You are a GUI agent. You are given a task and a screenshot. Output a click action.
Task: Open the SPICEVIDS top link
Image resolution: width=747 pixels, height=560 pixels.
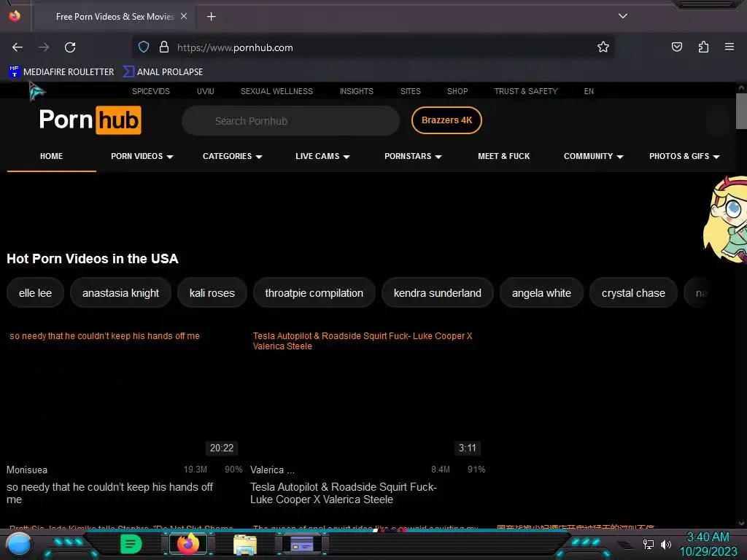pos(150,91)
